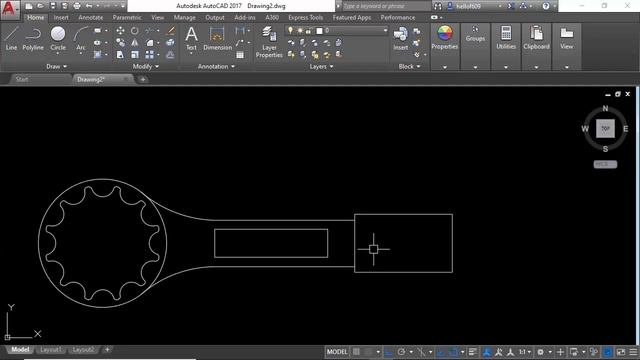
Task: Click the Stretch tool in Modify panel
Action: (120, 54)
